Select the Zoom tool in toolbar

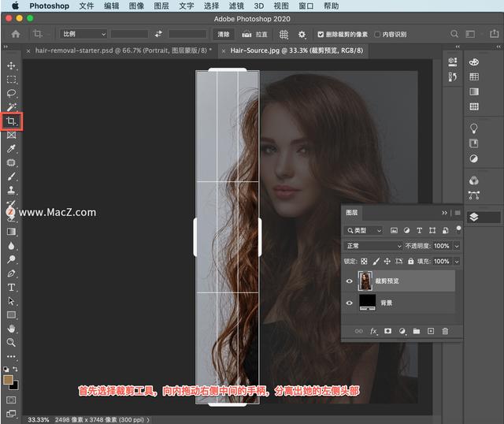coord(11,343)
